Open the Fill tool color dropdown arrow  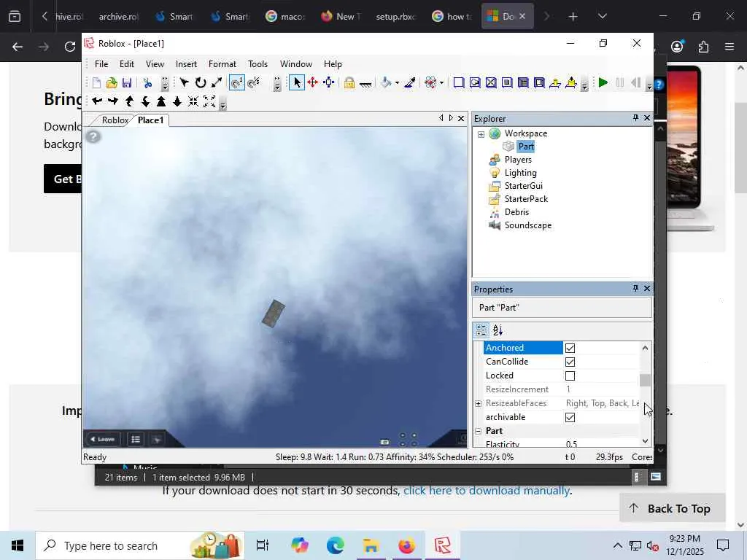pyautogui.click(x=397, y=83)
